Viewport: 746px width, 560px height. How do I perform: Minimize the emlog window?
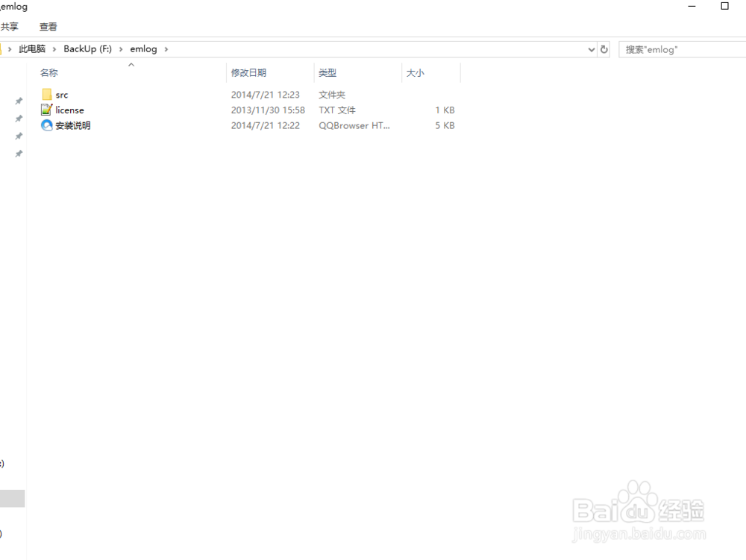(x=692, y=6)
